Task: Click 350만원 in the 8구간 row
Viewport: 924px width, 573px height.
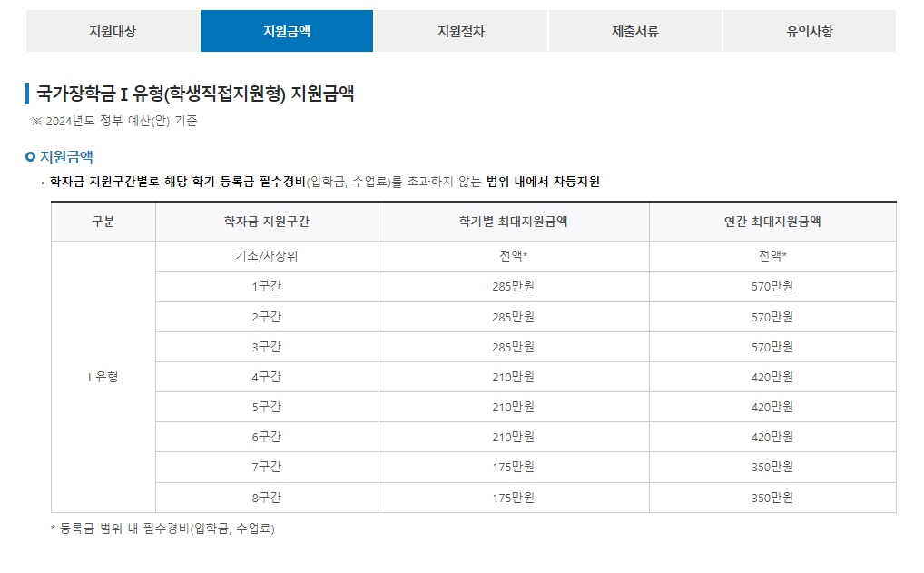Action: click(x=772, y=498)
